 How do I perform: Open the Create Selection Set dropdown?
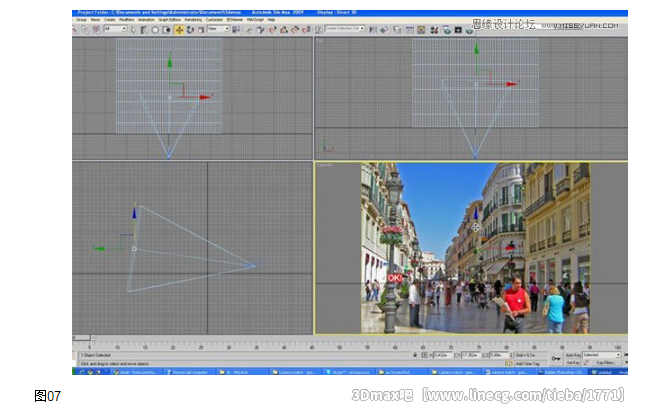point(345,28)
